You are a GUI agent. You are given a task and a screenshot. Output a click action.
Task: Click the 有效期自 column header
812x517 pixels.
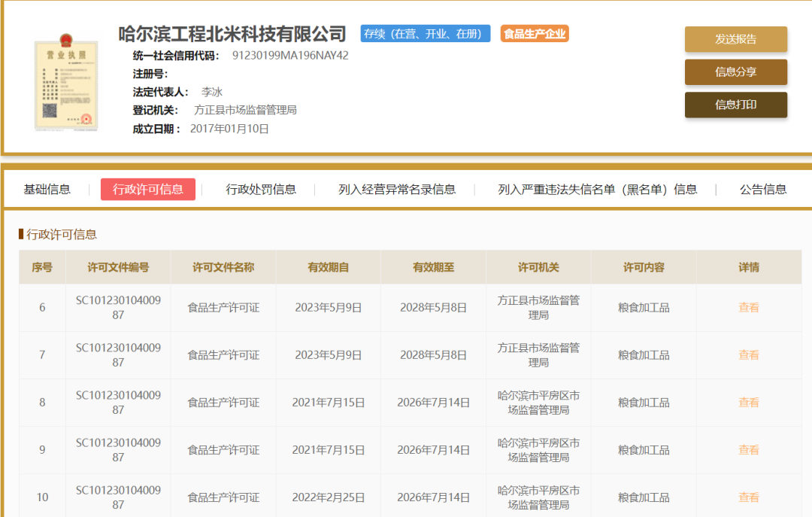click(x=329, y=268)
